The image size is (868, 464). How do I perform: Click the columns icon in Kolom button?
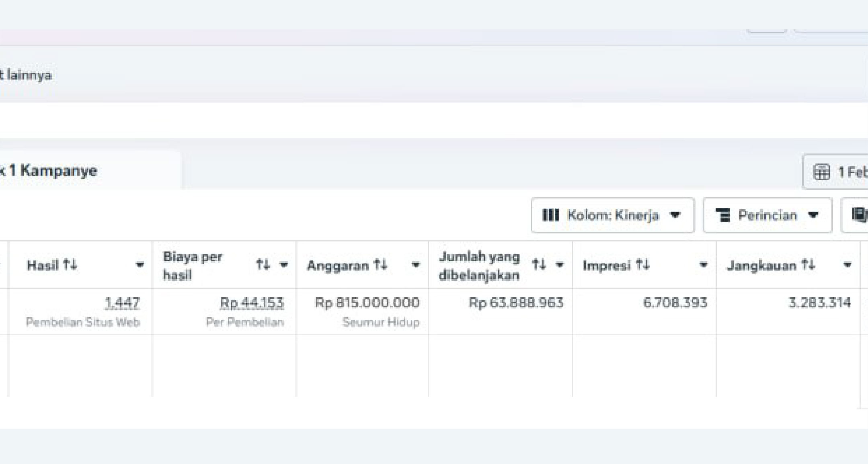click(550, 215)
